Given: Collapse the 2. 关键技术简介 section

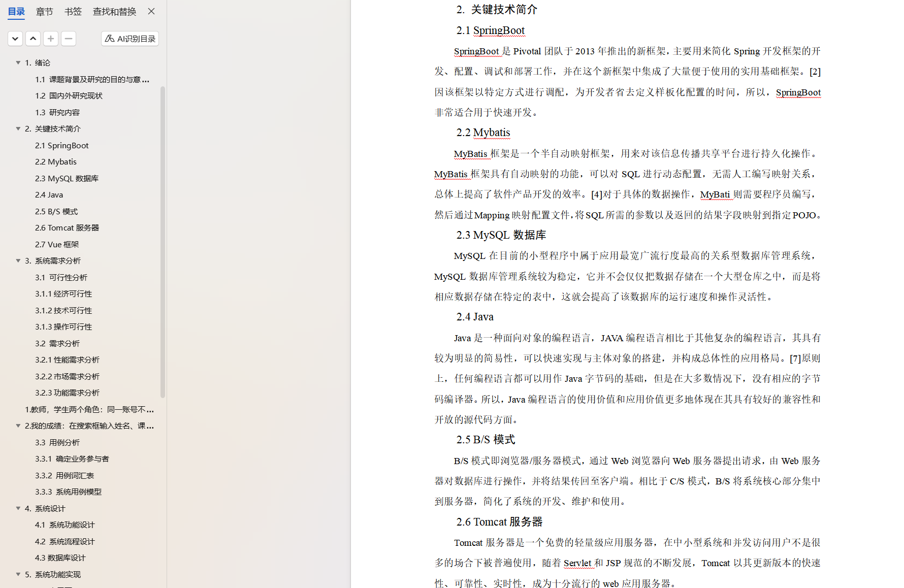Looking at the screenshot, I should 18,129.
